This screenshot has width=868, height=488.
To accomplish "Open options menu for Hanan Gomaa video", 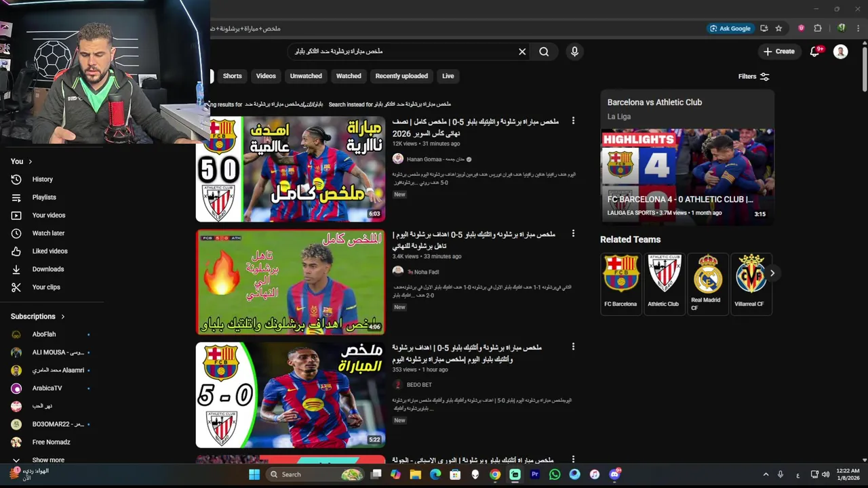I will coord(573,121).
